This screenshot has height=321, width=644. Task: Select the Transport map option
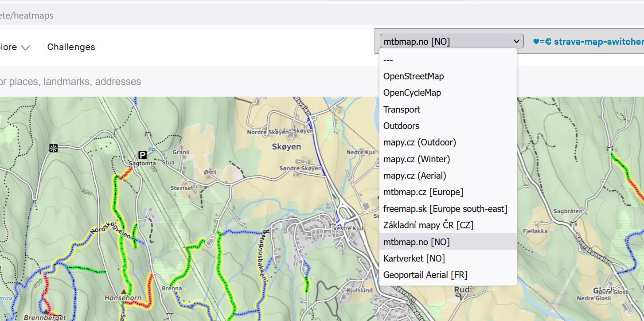pos(448,110)
